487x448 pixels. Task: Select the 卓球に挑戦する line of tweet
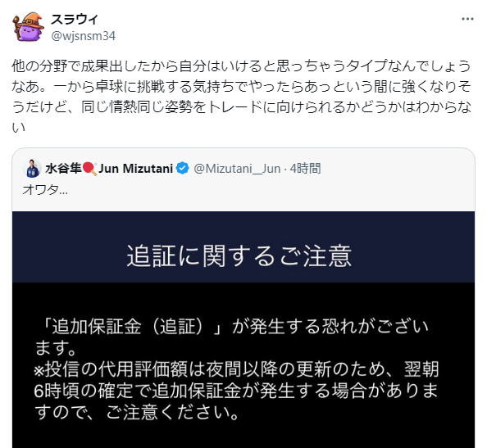coord(241,87)
